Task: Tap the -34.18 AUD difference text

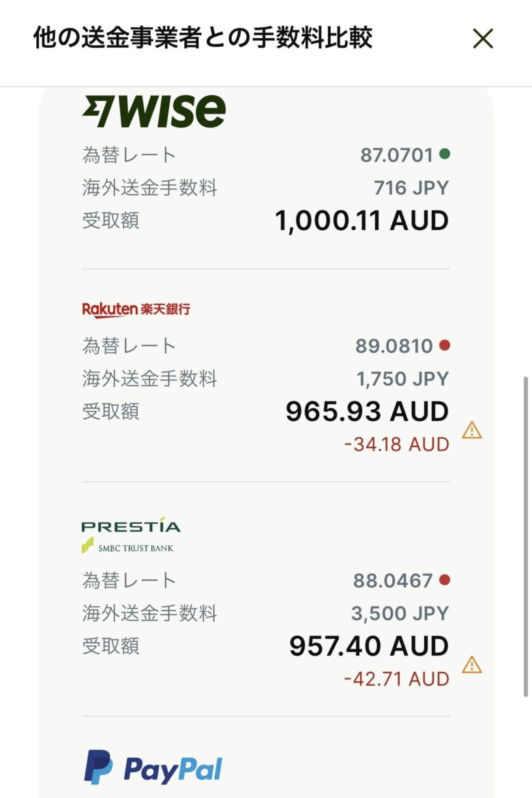Action: [397, 444]
